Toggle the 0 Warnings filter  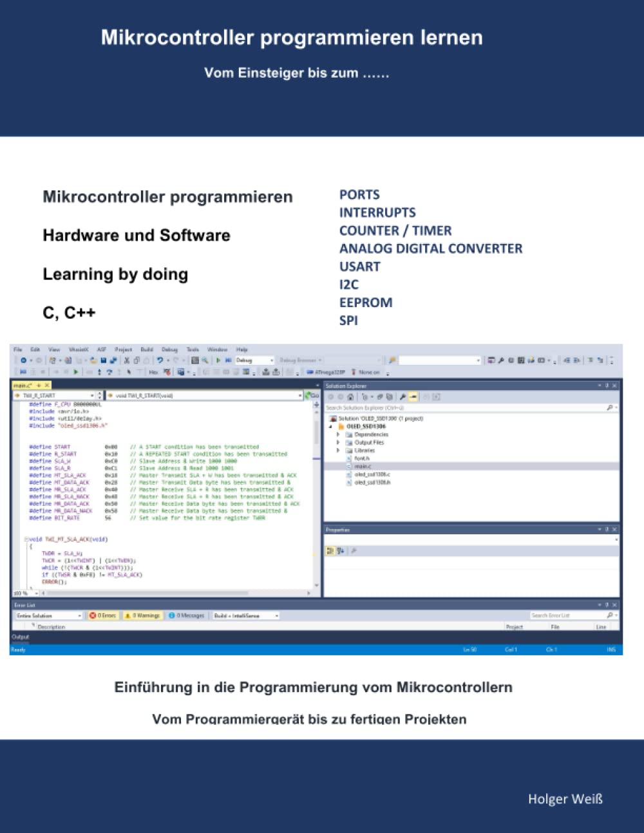point(142,615)
